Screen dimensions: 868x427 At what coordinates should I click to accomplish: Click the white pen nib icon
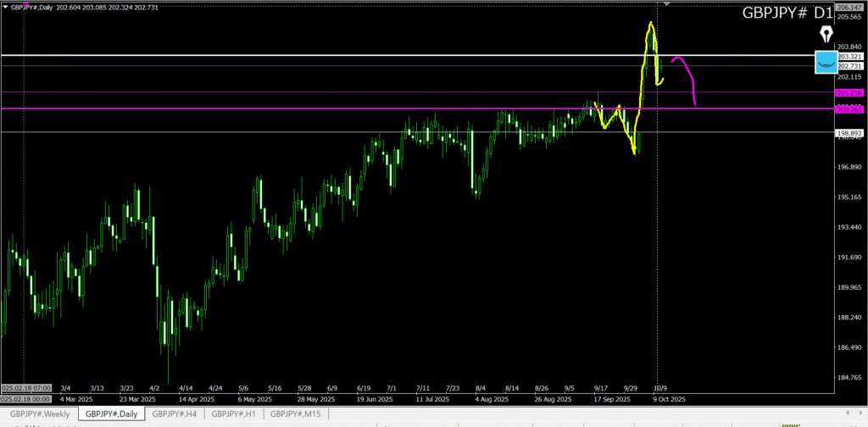point(826,35)
